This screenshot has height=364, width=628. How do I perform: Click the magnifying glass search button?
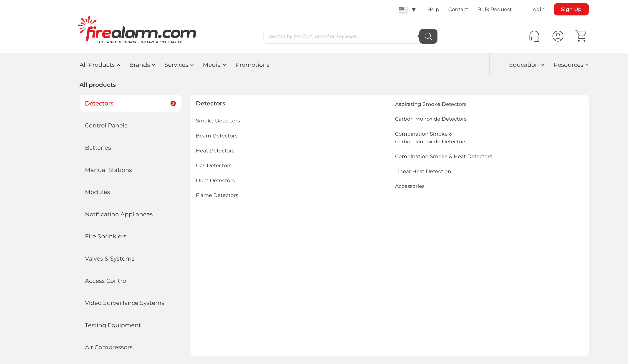[x=428, y=36]
